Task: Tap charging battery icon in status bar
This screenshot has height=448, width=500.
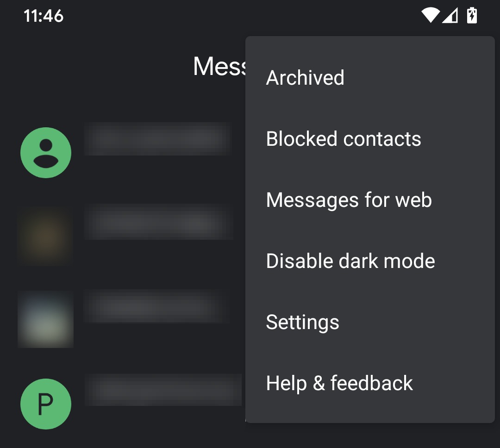Action: click(472, 15)
